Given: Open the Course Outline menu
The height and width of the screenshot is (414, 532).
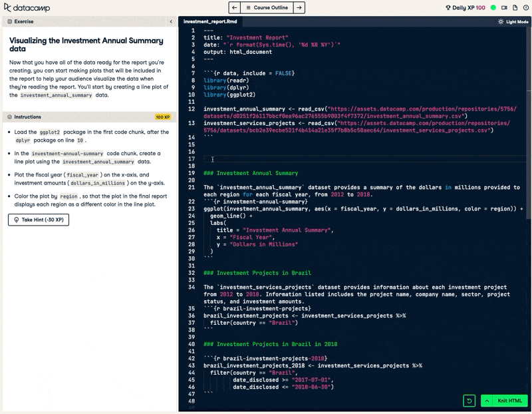Looking at the screenshot, I should click(x=267, y=7).
